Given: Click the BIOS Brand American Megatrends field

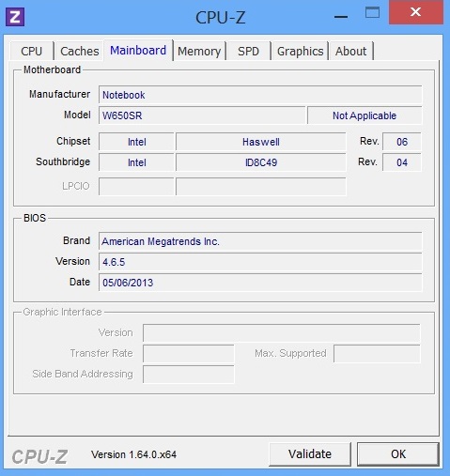Looking at the screenshot, I should [x=260, y=241].
